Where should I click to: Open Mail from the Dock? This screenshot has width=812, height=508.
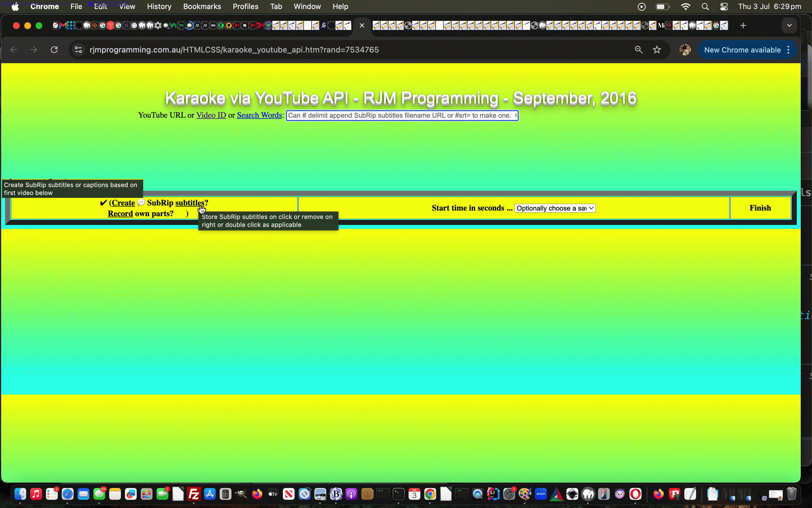pyautogui.click(x=83, y=494)
